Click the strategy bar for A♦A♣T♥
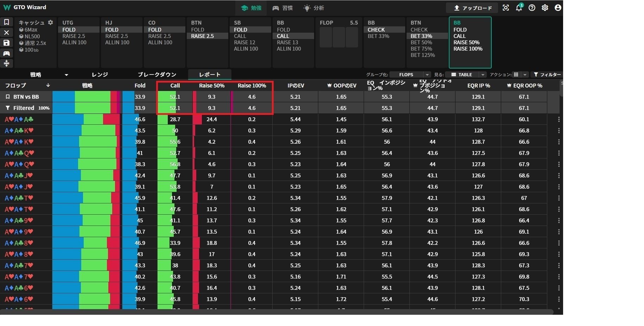 coord(86,198)
